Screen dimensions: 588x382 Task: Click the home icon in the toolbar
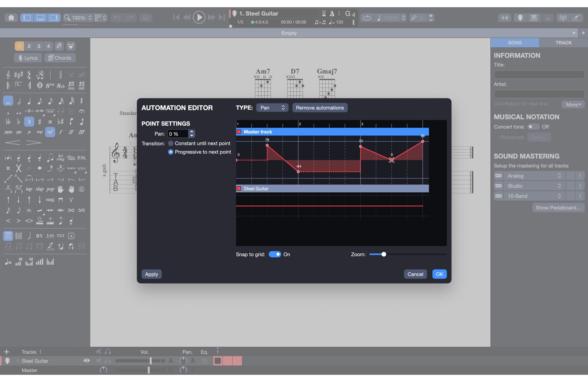[11, 17]
